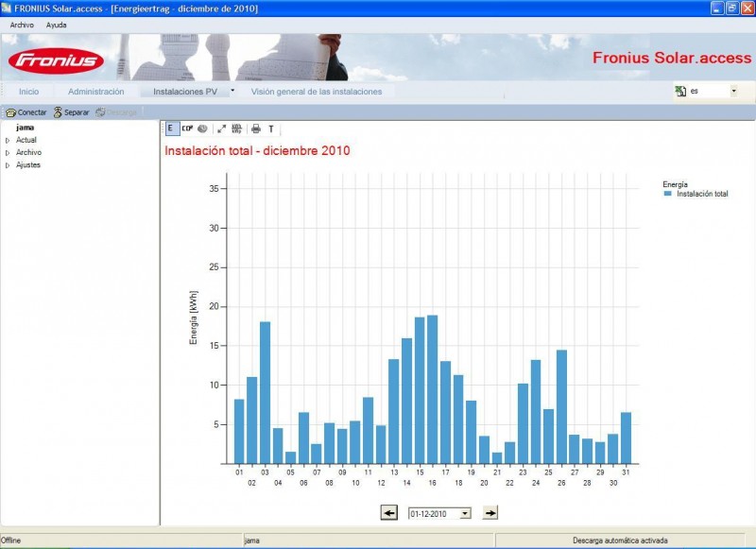Click the bar for day 26
Viewport: 756px width, 549px height.
tap(561, 407)
